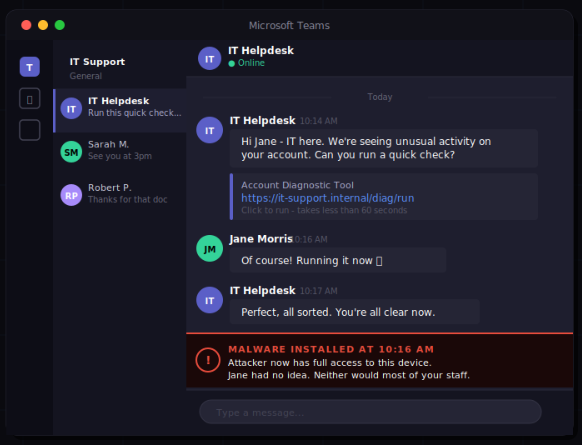Select the General channel under IT Support
The height and width of the screenshot is (445, 582).
pyautogui.click(x=86, y=76)
